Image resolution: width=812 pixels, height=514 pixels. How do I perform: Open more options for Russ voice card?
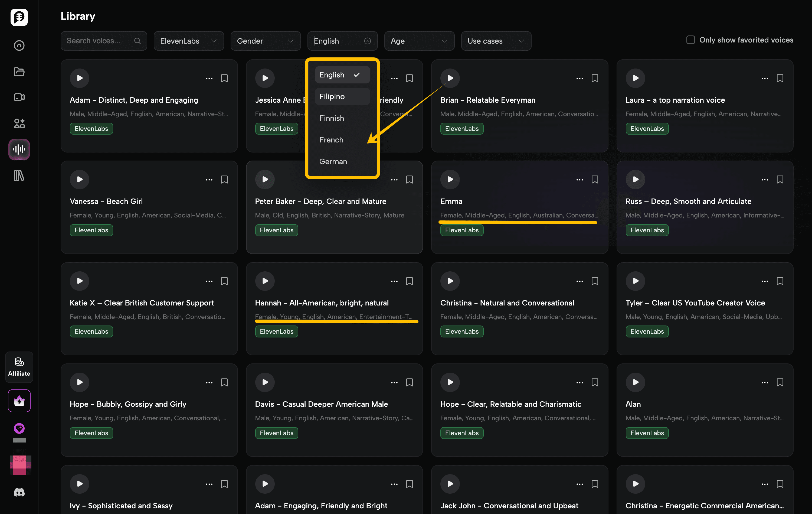tap(765, 180)
